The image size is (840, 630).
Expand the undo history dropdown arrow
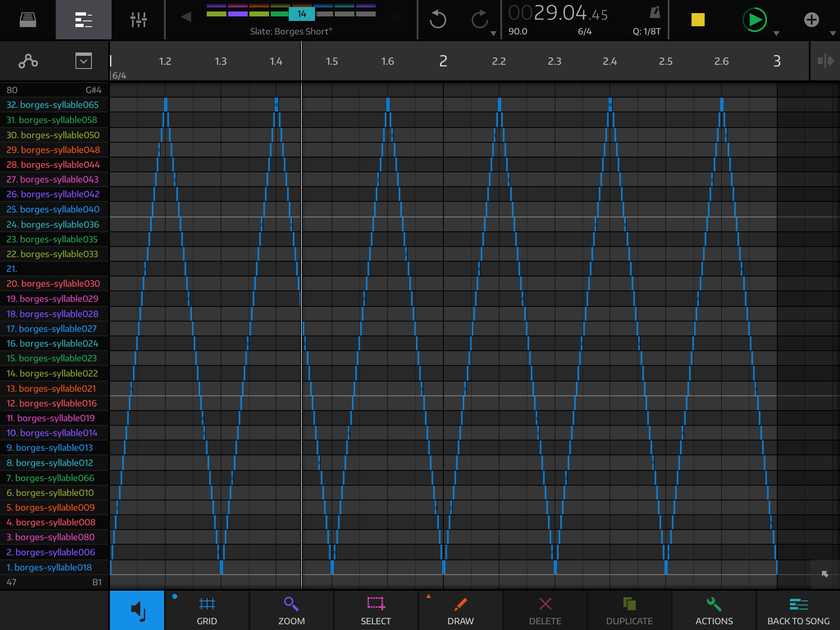[493, 34]
